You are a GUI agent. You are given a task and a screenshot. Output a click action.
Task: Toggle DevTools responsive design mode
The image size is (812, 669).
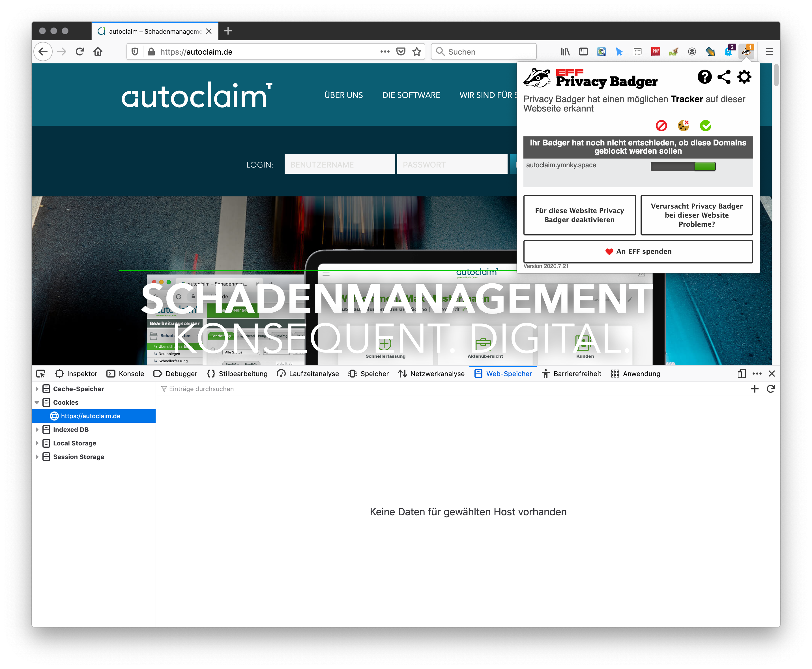click(x=742, y=374)
